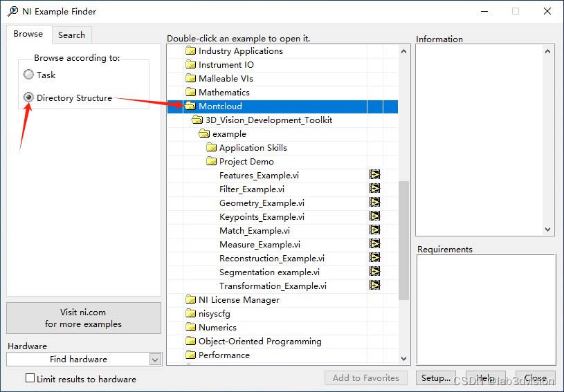This screenshot has height=392, width=564.
Task: Click the Object-Oriented Programming folder icon
Action: click(190, 341)
